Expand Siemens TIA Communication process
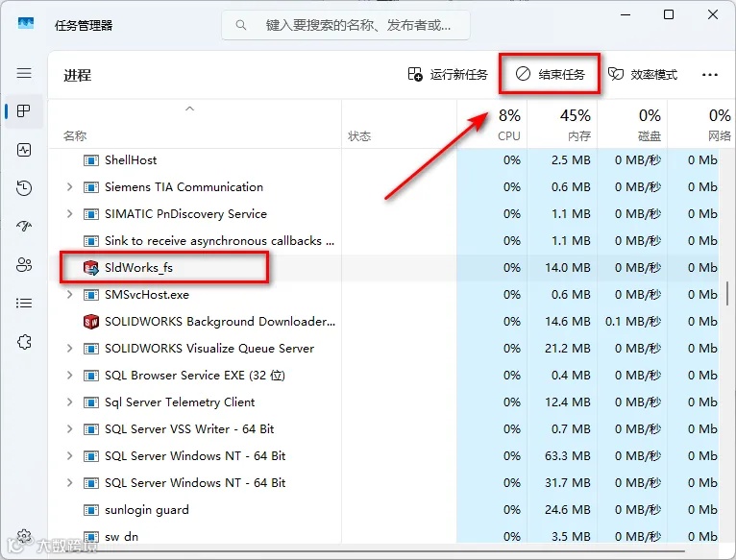Screen dimensions: 736x560 pyautogui.click(x=69, y=186)
